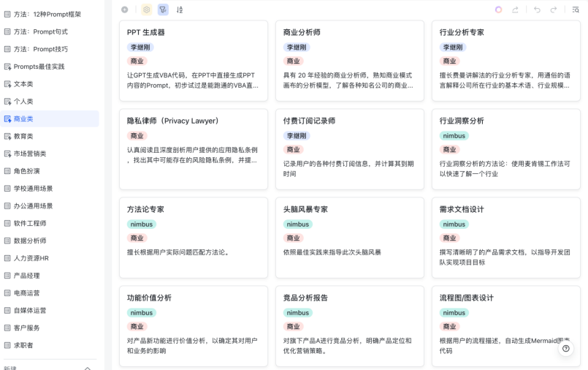Open the help question mark button
The width and height of the screenshot is (588, 370).
[x=566, y=349]
